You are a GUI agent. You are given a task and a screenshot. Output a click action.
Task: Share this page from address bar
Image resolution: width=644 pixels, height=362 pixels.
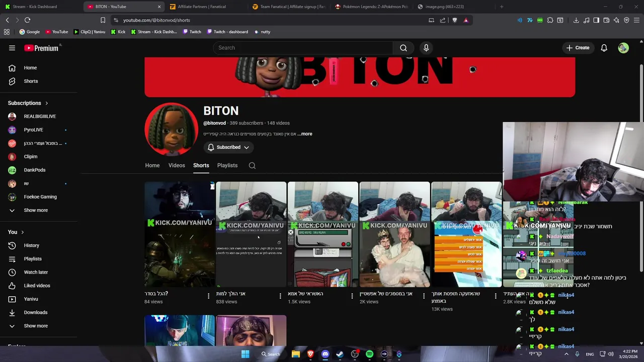pyautogui.click(x=443, y=20)
